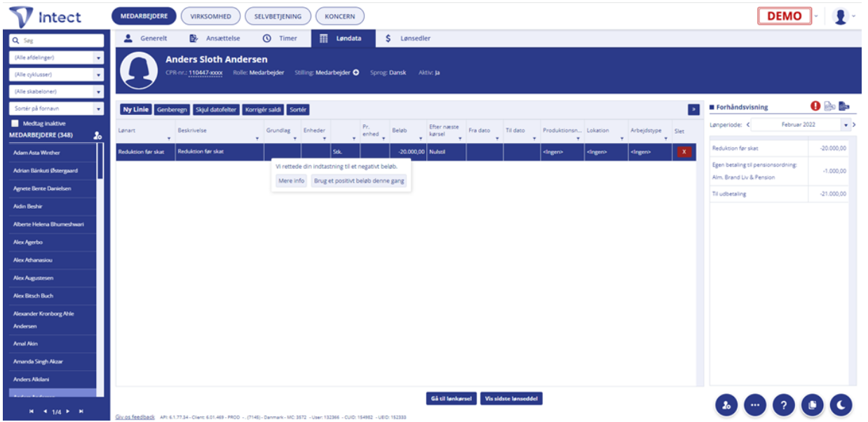Open the Sortér på fornavn dropdown
The width and height of the screenshot is (868, 422).
click(x=56, y=109)
